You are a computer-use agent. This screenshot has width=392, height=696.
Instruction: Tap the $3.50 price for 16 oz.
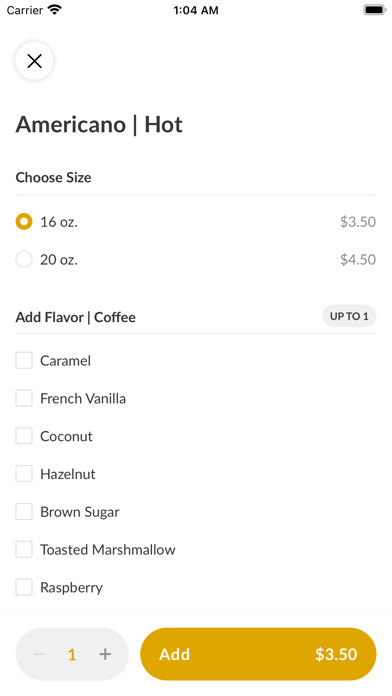point(358,221)
